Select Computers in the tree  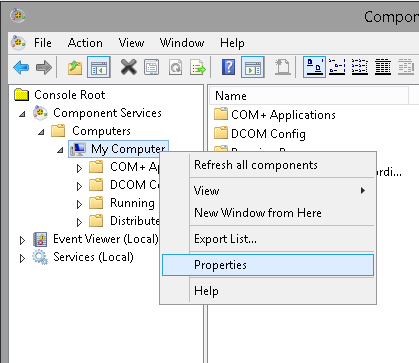click(x=101, y=131)
